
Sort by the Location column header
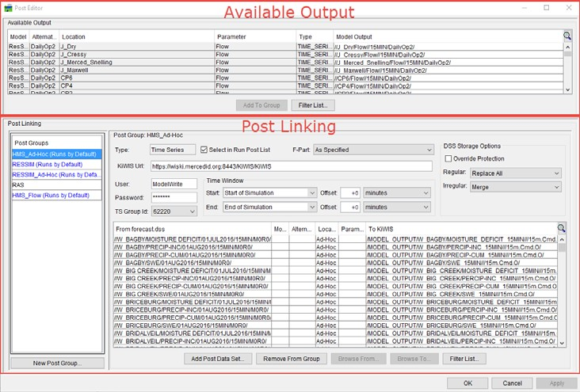point(136,36)
